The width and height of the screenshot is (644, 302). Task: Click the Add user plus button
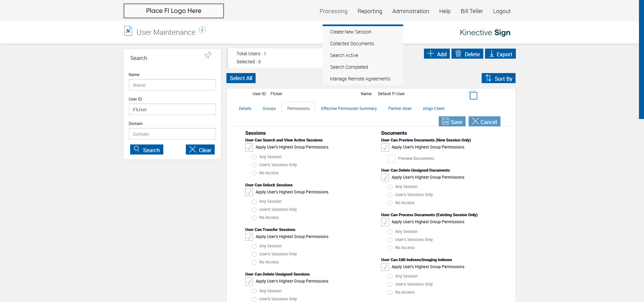click(437, 54)
